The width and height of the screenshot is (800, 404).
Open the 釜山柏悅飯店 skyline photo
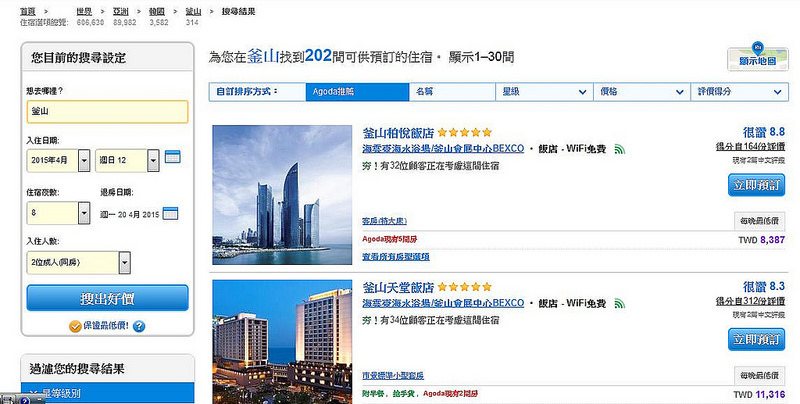282,195
